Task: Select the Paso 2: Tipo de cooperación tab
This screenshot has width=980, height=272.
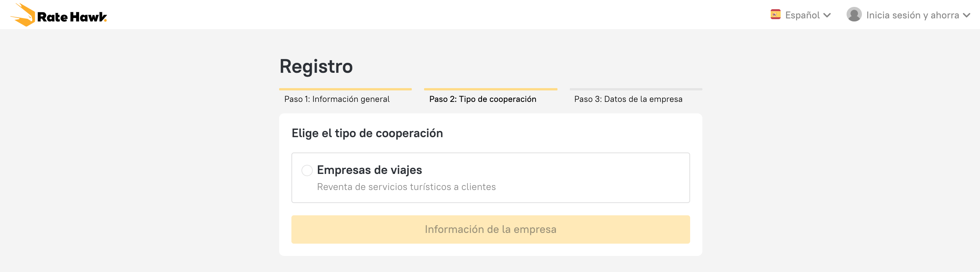Action: [483, 99]
